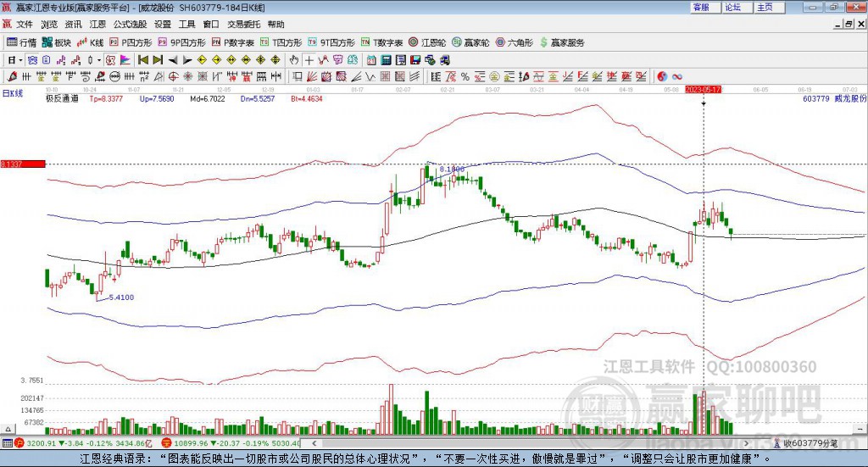Step left with black left arrow icon
The image size is (868, 467).
[x=173, y=60]
